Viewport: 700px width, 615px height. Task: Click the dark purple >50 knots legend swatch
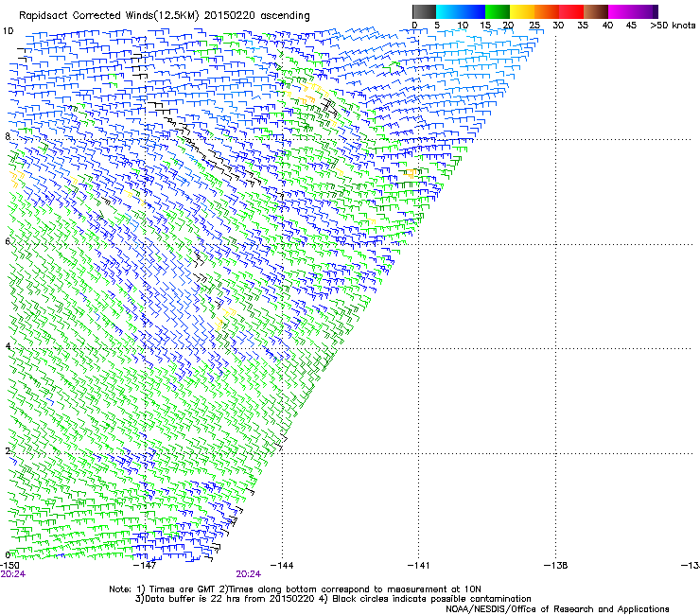(x=656, y=11)
